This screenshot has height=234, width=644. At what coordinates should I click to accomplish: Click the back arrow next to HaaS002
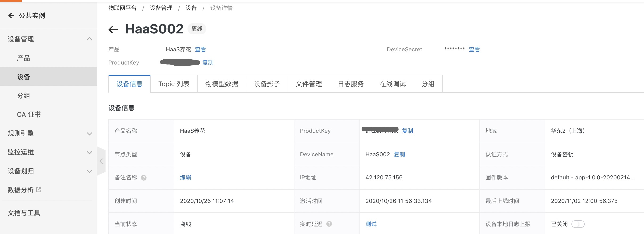pyautogui.click(x=113, y=30)
